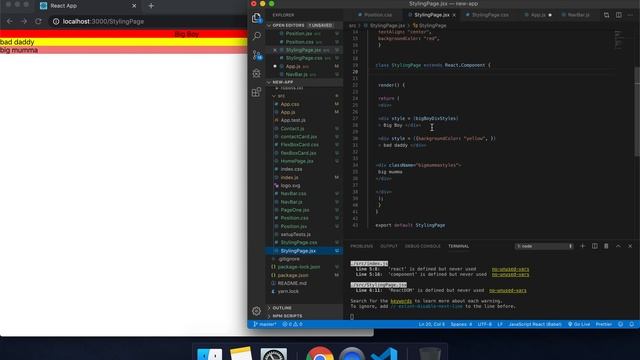Split the editor to the right
Screen dimensions: 640x360
(x=619, y=15)
